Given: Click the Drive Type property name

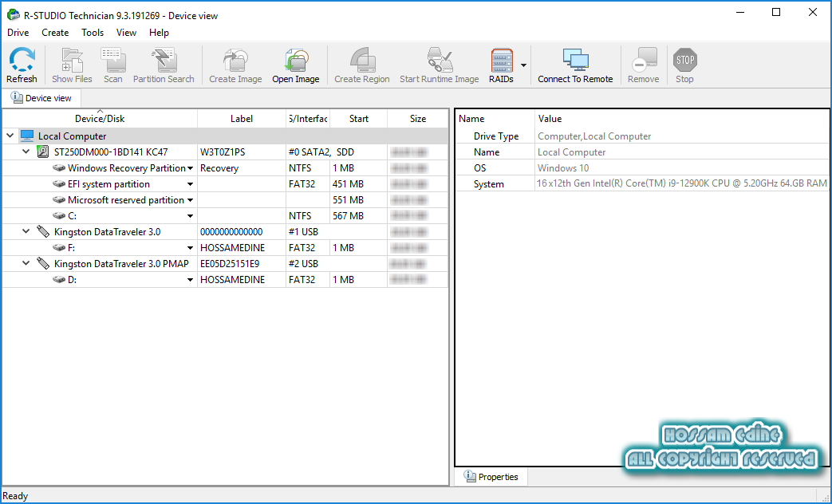Looking at the screenshot, I should [x=496, y=136].
